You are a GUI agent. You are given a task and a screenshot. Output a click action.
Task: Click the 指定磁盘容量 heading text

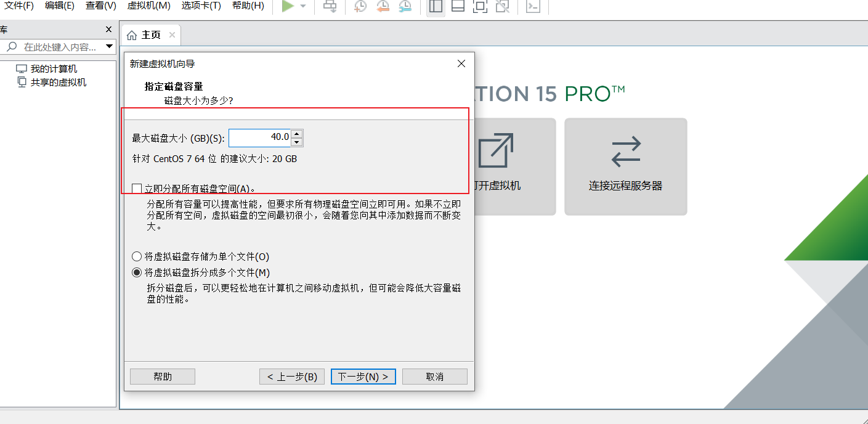tap(174, 87)
